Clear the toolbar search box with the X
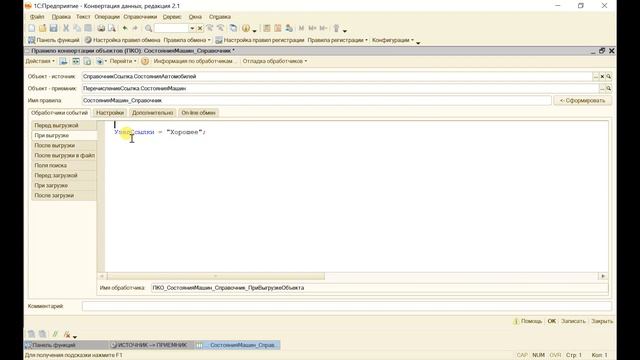Viewport: 640px width, 360px height. click(200, 28)
